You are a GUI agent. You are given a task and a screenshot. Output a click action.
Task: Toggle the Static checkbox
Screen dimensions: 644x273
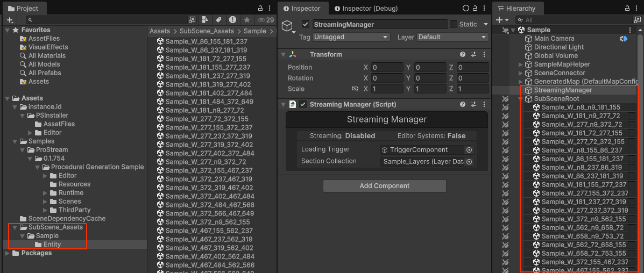click(454, 24)
